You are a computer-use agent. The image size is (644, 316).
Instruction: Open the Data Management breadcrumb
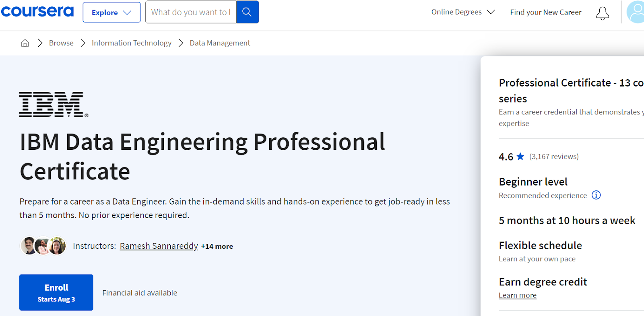pyautogui.click(x=220, y=43)
